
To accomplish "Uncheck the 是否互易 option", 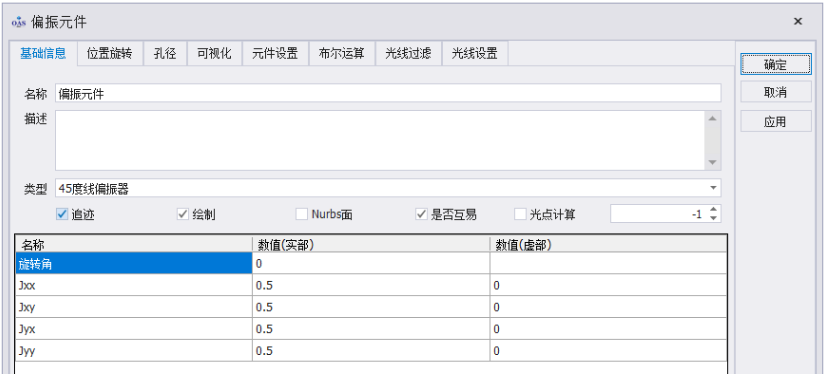I will pyautogui.click(x=421, y=214).
